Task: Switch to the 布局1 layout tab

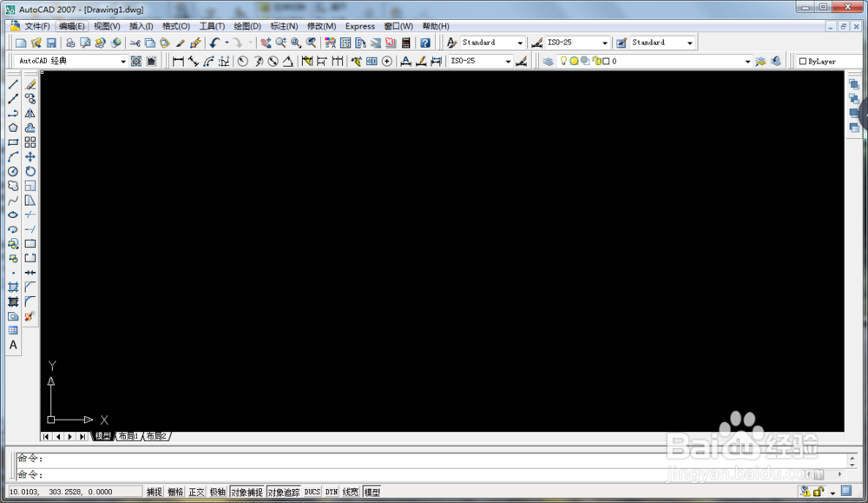Action: coord(129,436)
